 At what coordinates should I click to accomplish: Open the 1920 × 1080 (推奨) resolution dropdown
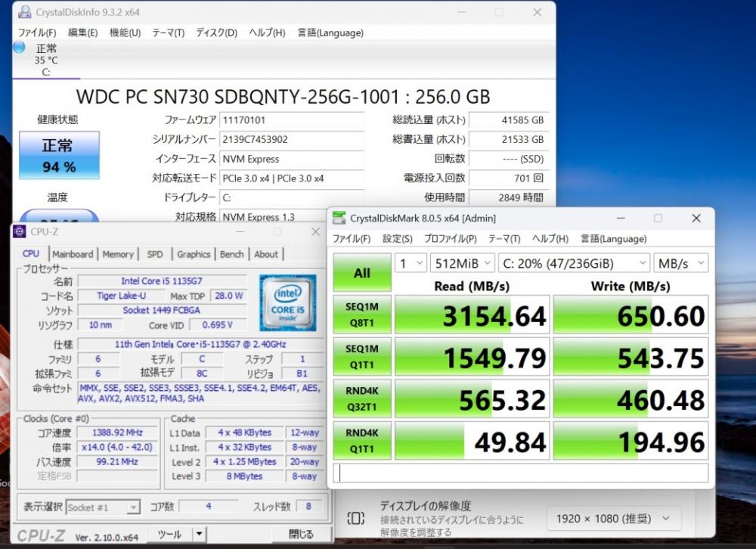point(614,519)
